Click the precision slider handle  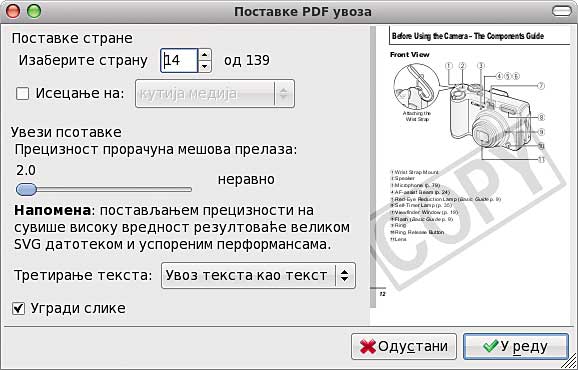coord(26,189)
